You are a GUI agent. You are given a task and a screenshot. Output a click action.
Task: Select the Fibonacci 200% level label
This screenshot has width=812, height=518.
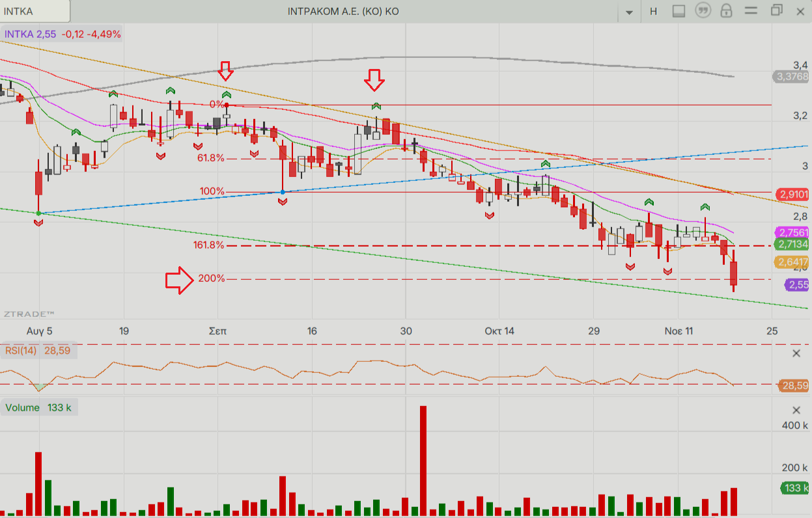[212, 279]
